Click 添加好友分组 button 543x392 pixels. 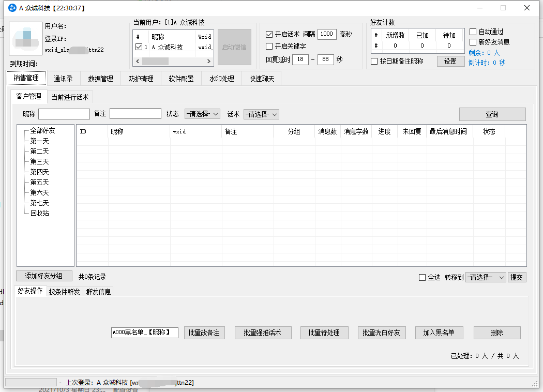pyautogui.click(x=44, y=276)
